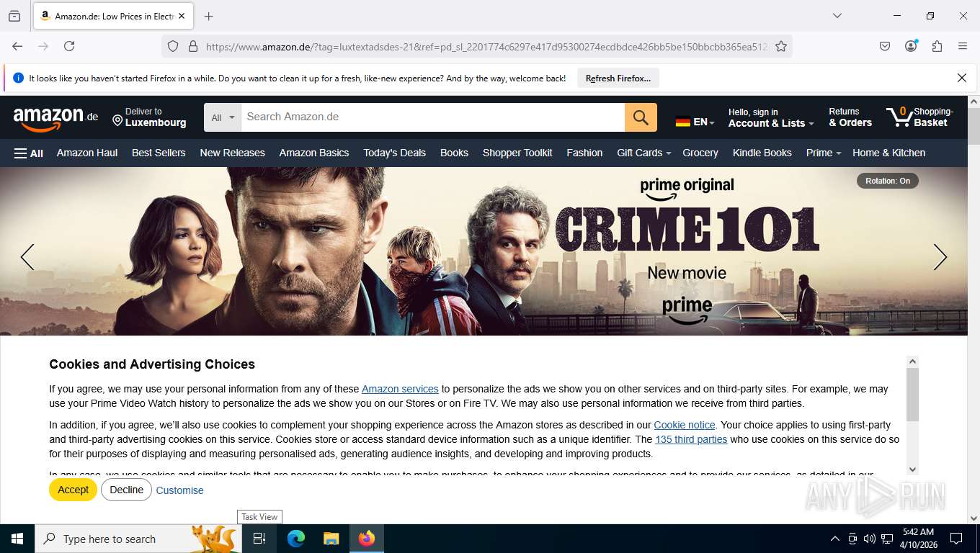The width and height of the screenshot is (980, 553).
Task: Select the Books navigation item
Action: pyautogui.click(x=454, y=153)
